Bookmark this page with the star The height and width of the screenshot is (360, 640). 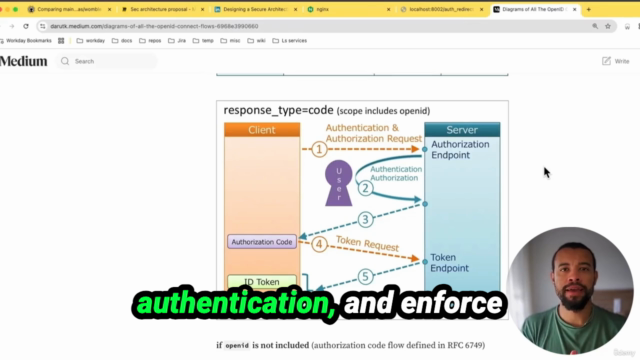[608, 26]
